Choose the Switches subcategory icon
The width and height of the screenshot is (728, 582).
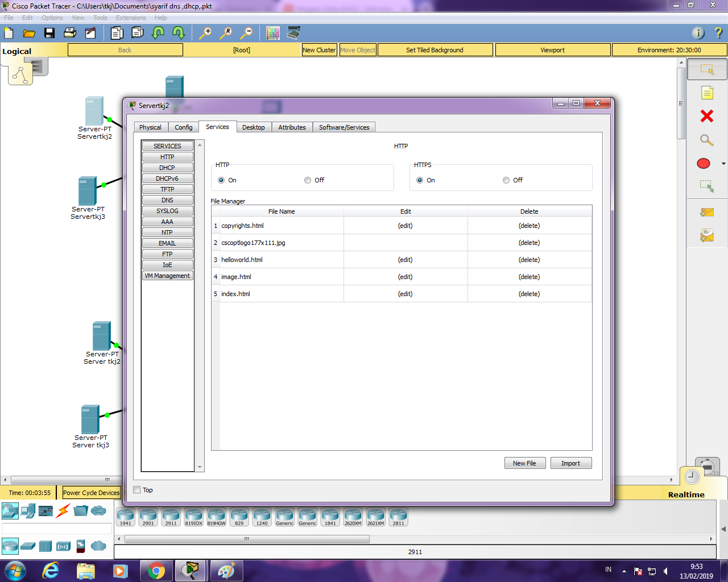point(28,546)
